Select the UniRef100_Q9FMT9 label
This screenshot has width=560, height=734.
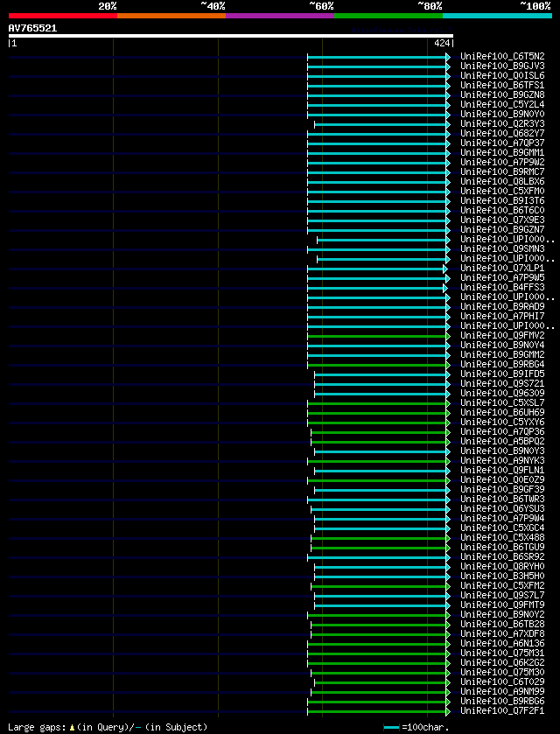click(x=502, y=605)
